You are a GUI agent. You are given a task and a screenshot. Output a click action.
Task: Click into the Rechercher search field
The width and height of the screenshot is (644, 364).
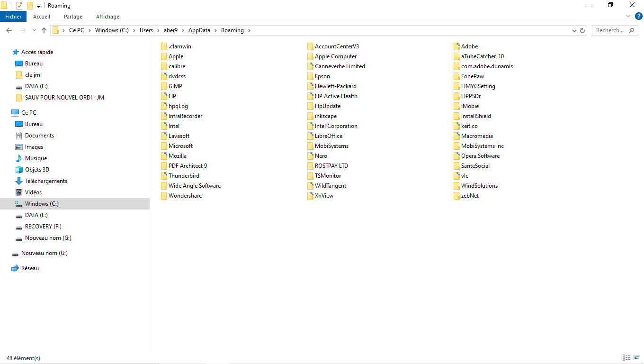(615, 30)
